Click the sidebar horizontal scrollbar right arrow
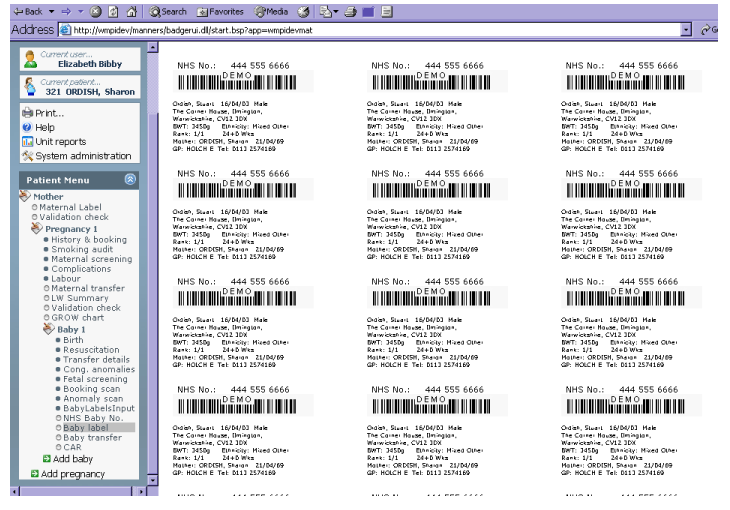 tap(142, 491)
